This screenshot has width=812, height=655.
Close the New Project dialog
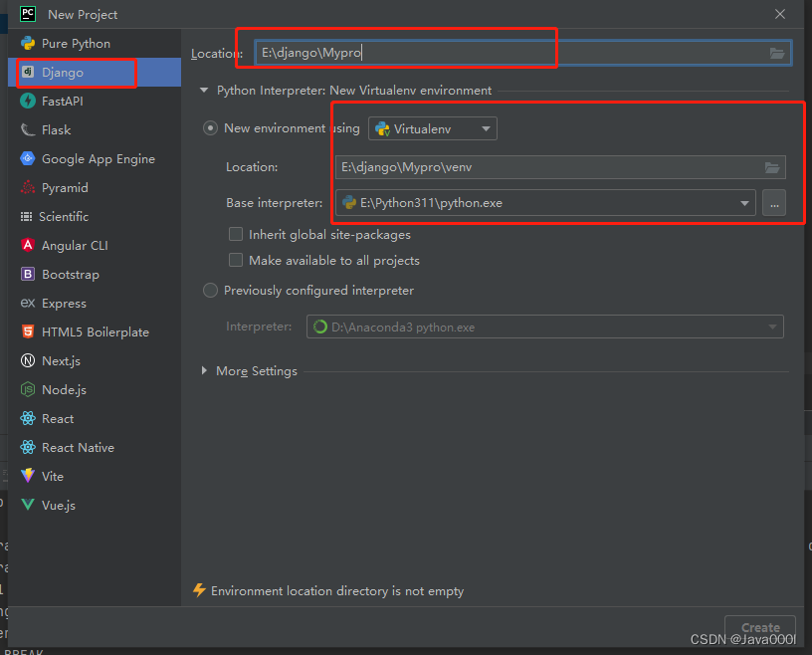[780, 14]
